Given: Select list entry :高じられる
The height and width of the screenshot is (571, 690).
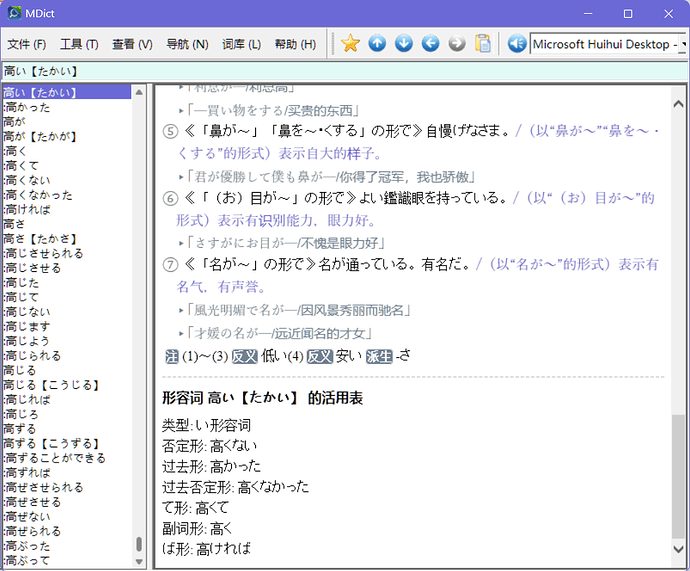Looking at the screenshot, I should tap(32, 355).
